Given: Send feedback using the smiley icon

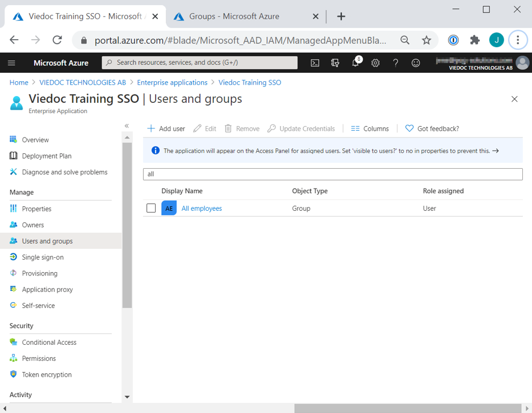Looking at the screenshot, I should tap(416, 63).
